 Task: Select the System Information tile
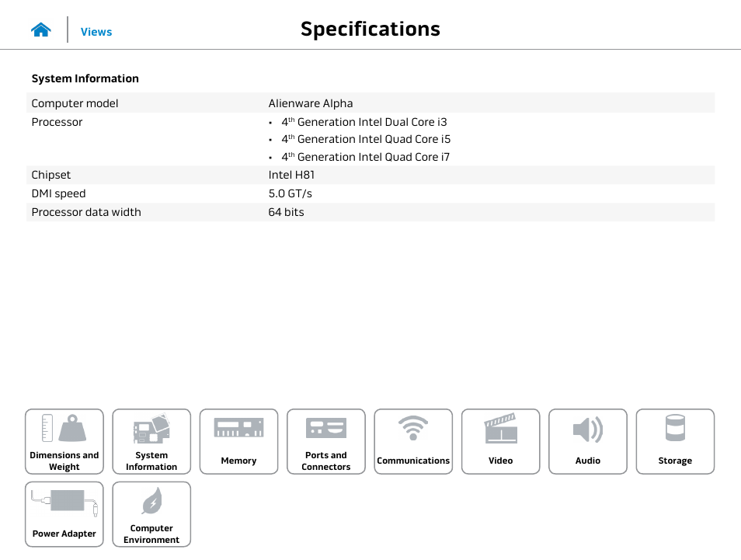[x=151, y=441]
